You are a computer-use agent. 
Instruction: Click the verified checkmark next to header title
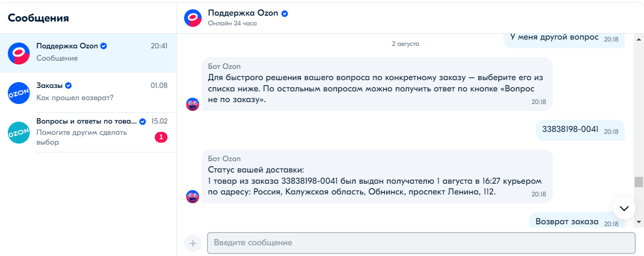(x=285, y=13)
